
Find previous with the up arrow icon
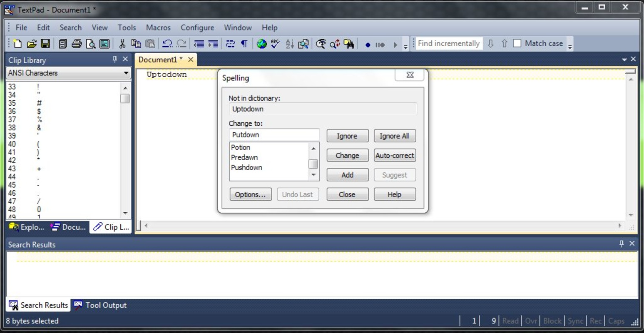click(504, 43)
